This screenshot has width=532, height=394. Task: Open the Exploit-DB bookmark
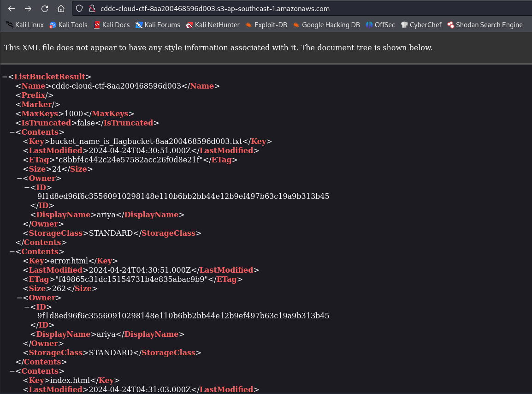266,25
